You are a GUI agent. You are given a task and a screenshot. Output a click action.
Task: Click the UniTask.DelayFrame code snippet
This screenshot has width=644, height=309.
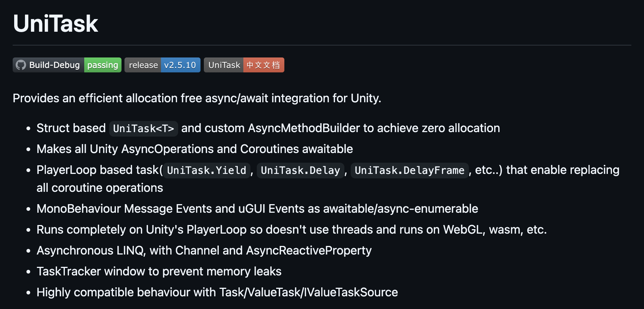(410, 171)
